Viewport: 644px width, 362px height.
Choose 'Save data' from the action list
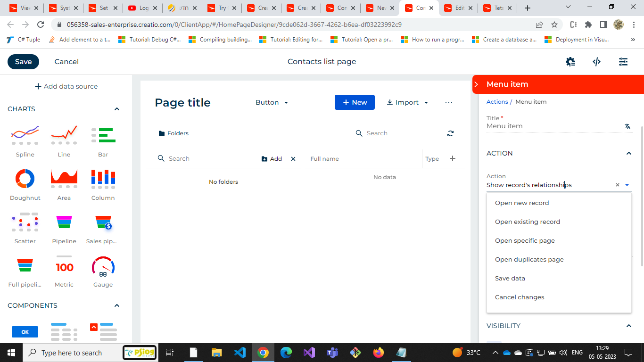[x=510, y=278]
